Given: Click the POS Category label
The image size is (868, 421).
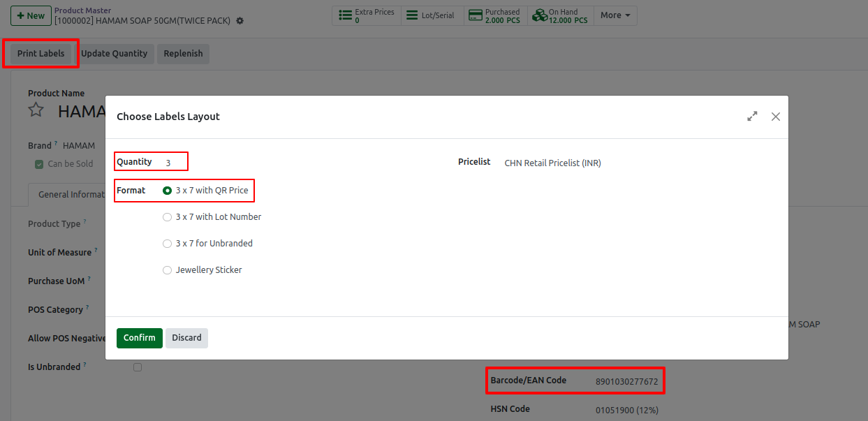Looking at the screenshot, I should [55, 310].
